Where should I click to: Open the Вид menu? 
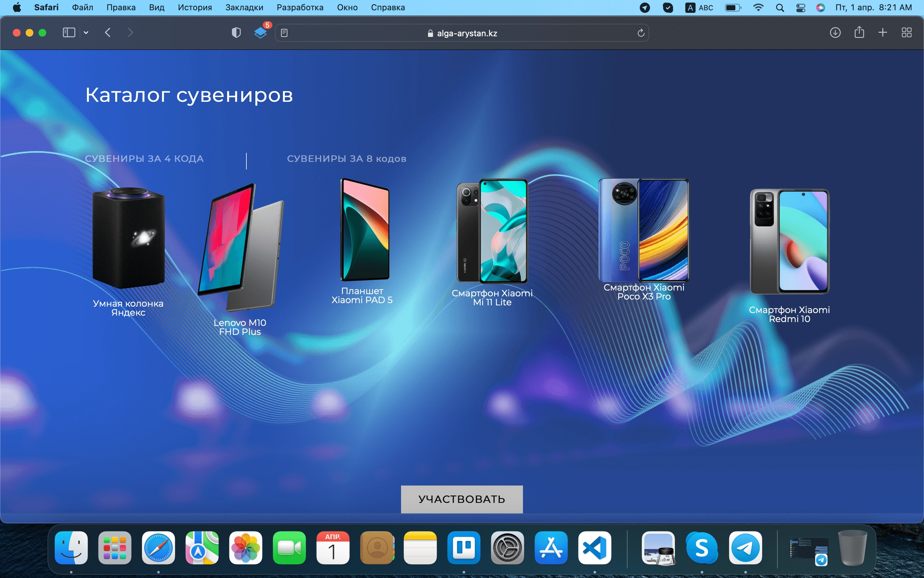[x=157, y=8]
